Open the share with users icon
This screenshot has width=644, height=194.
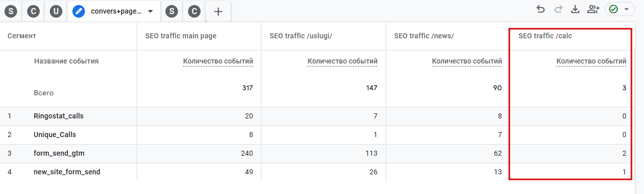tap(593, 9)
